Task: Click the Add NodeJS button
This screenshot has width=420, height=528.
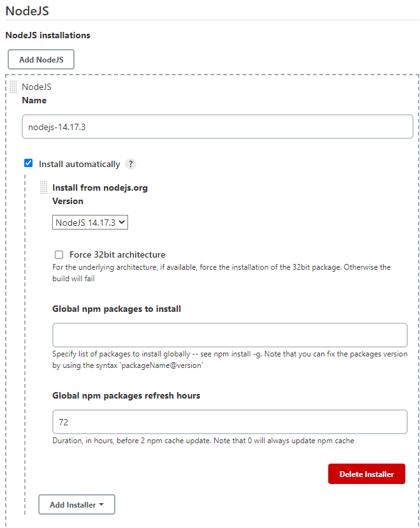Action: click(x=41, y=59)
